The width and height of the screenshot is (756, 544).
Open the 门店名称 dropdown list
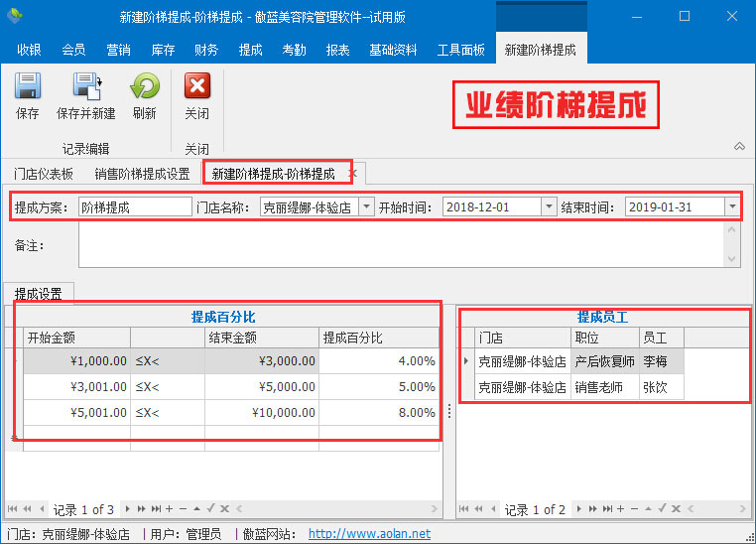click(366, 207)
